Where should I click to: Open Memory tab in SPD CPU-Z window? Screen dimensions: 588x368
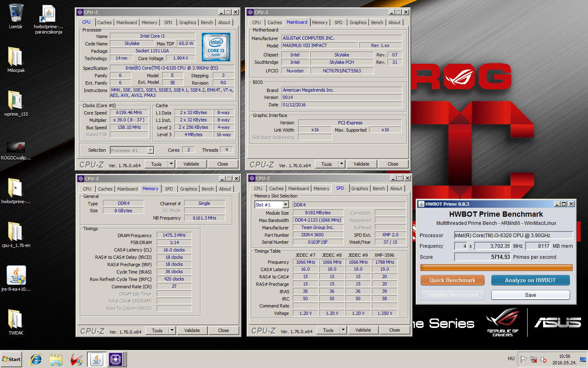[x=321, y=188]
